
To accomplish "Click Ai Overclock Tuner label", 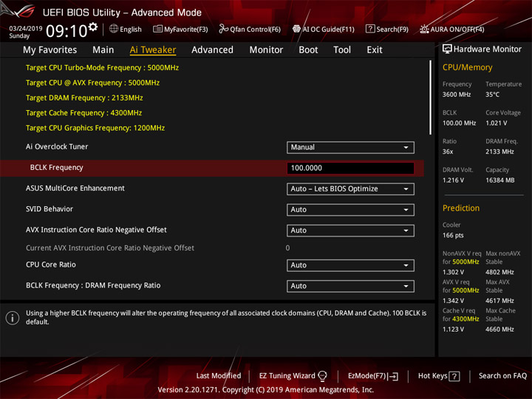I will click(57, 146).
